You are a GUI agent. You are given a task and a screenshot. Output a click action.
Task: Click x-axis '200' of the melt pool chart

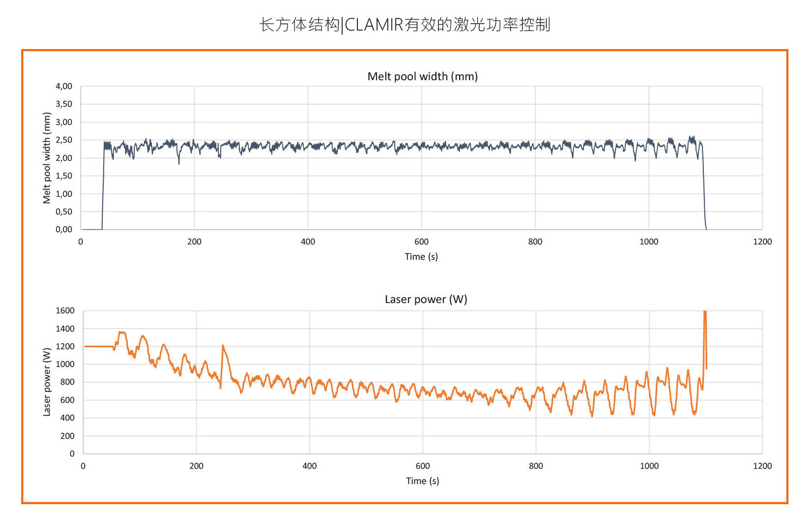194,242
